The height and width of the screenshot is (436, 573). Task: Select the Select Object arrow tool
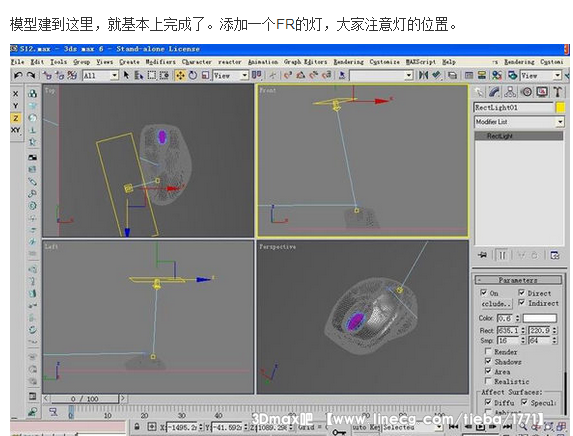tap(126, 75)
